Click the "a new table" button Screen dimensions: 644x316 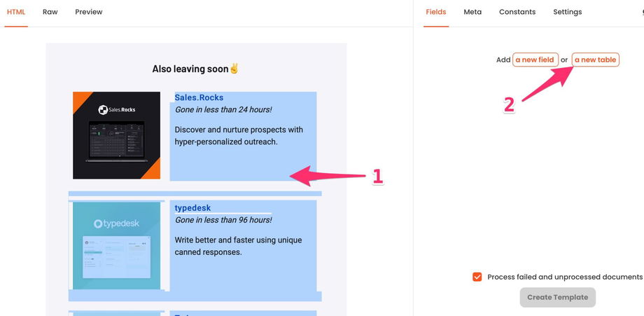click(595, 60)
